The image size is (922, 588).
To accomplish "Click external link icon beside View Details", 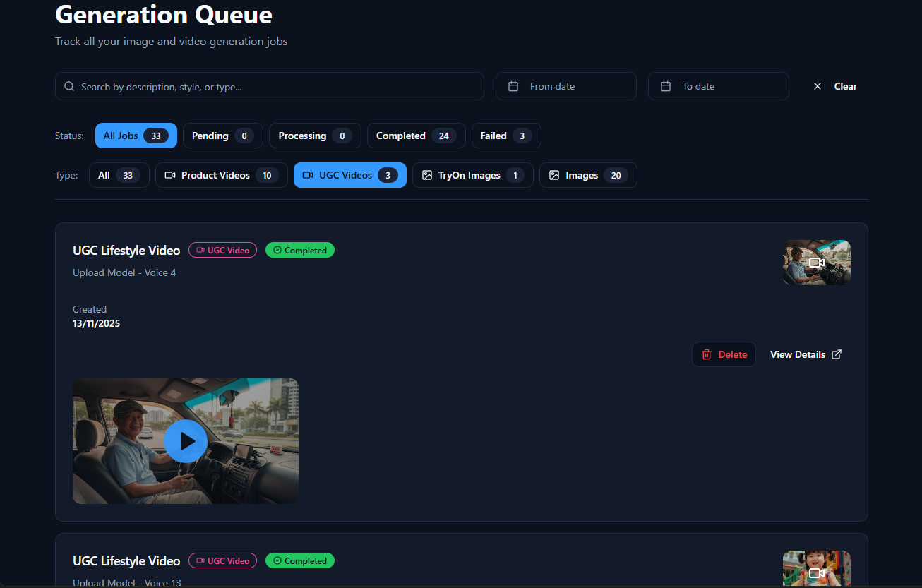I will (837, 354).
